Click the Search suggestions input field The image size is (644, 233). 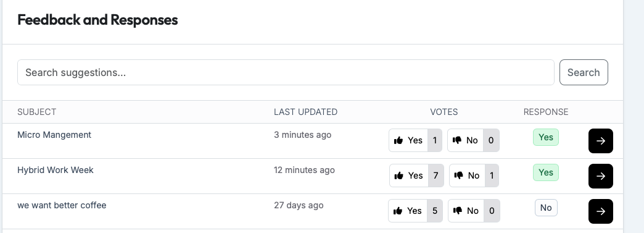(x=286, y=72)
